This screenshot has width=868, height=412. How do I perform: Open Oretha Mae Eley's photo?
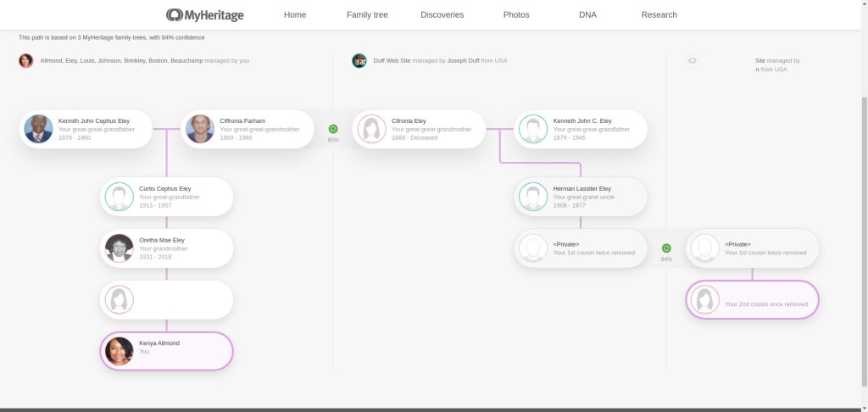pos(120,248)
